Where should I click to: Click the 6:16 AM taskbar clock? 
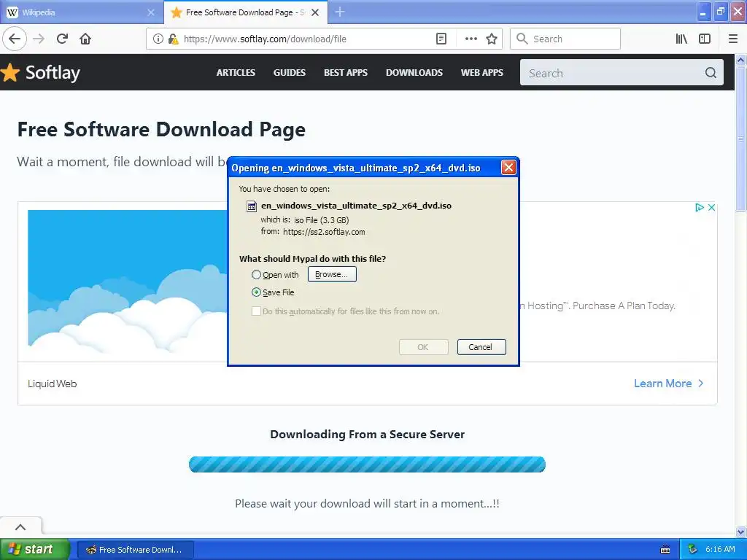click(720, 550)
